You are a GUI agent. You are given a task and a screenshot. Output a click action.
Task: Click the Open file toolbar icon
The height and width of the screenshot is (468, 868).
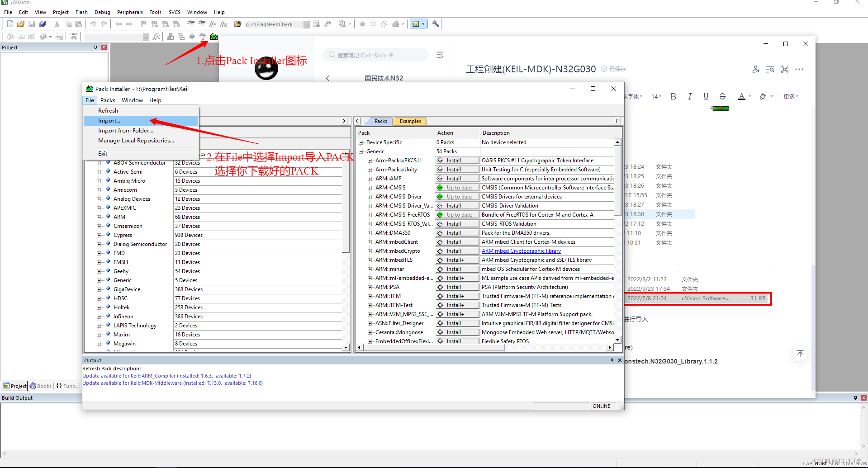point(21,24)
